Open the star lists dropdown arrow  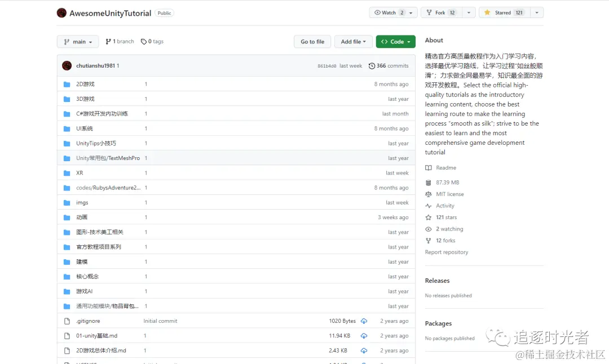click(x=537, y=12)
